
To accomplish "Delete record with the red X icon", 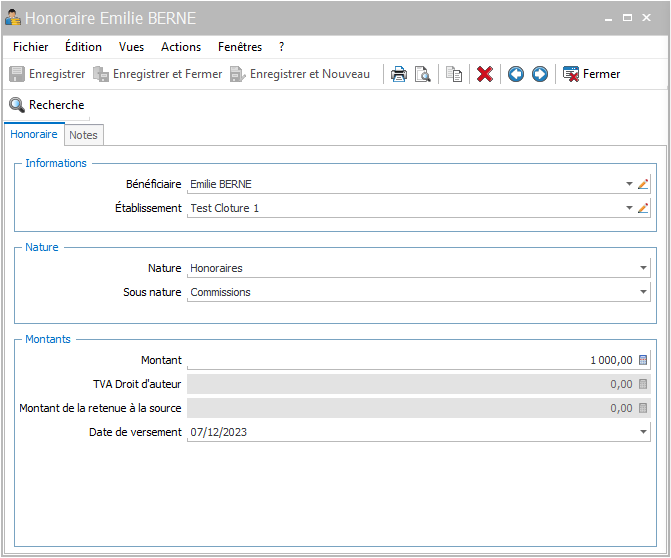I will pos(485,74).
